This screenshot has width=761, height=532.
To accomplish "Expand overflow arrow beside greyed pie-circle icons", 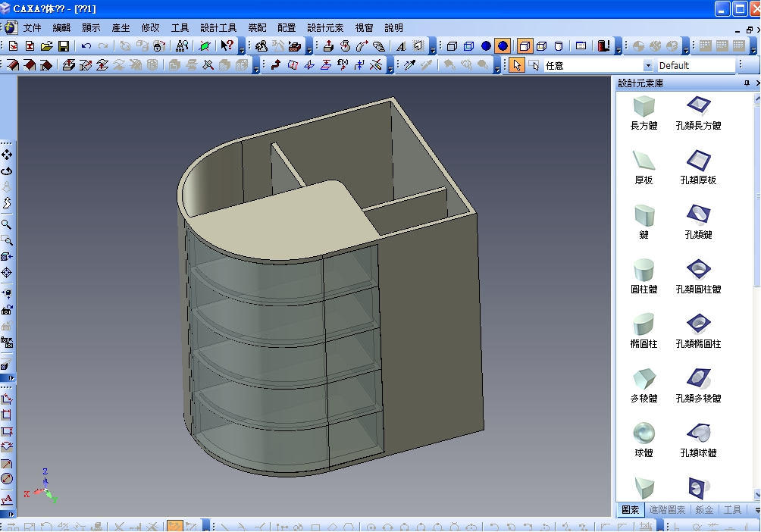I will pyautogui.click(x=685, y=46).
